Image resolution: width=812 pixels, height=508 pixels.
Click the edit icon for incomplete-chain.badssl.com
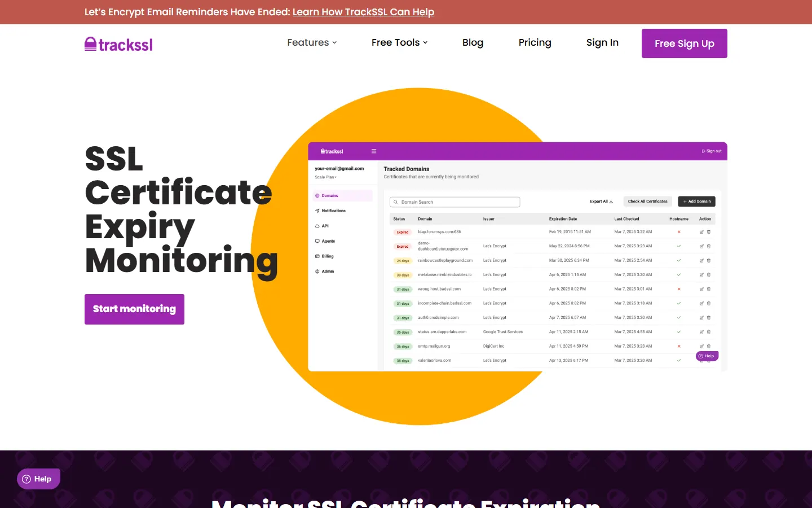pyautogui.click(x=701, y=304)
